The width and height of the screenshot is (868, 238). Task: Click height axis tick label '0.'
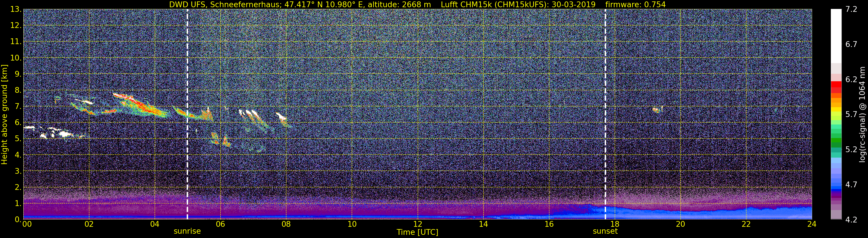pyautogui.click(x=18, y=220)
